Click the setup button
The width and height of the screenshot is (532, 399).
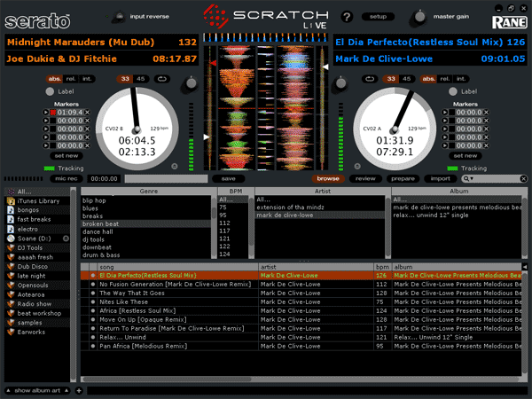point(378,17)
